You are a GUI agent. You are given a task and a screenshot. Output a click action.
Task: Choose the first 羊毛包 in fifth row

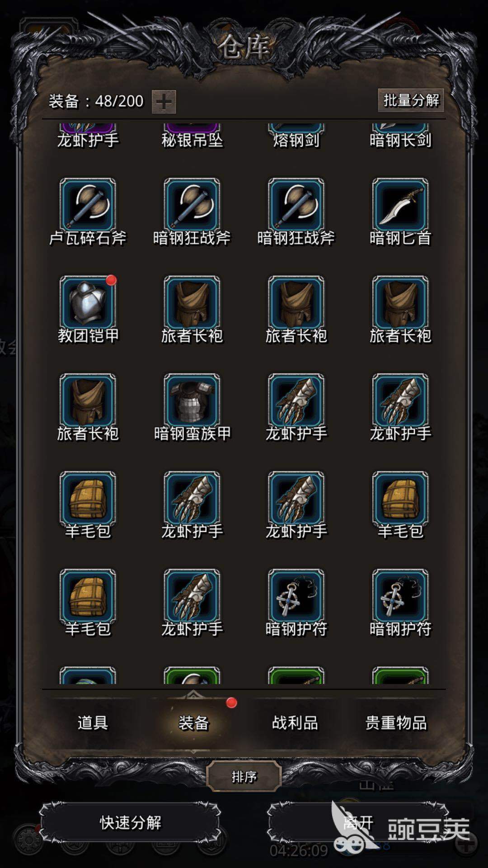[88, 497]
